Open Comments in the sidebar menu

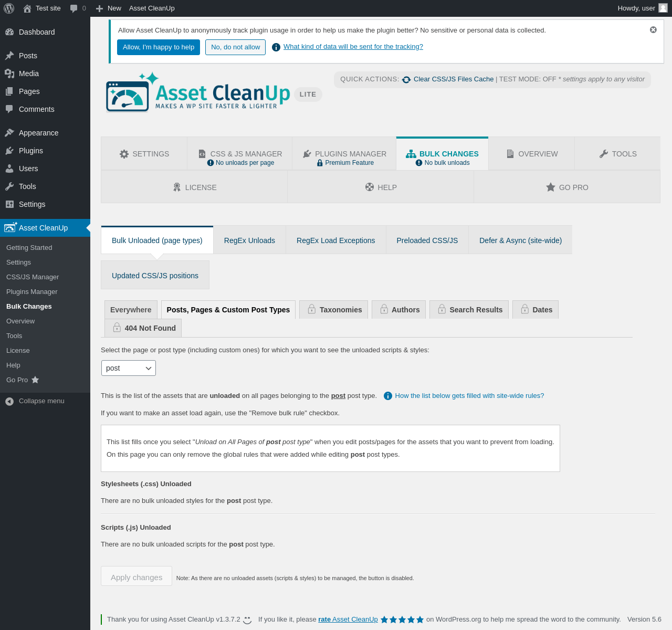tap(45, 109)
